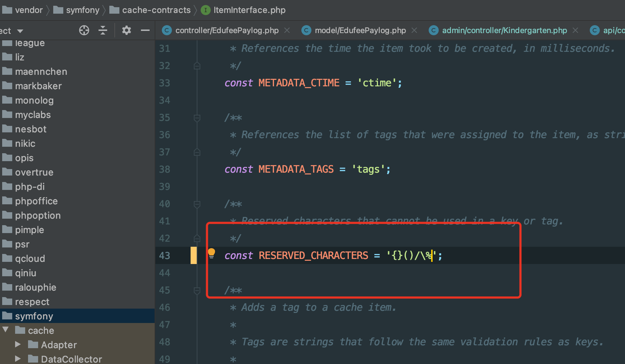Image resolution: width=625 pixels, height=364 pixels.
Task: Select the phpoffice folder
Action: (77, 201)
